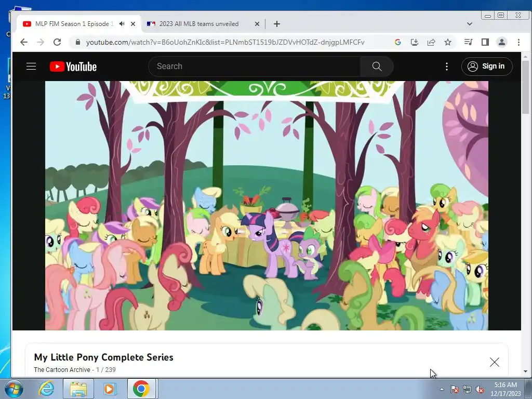Click the scrollbar up arrow
The height and width of the screenshot is (399, 532).
tap(525, 56)
